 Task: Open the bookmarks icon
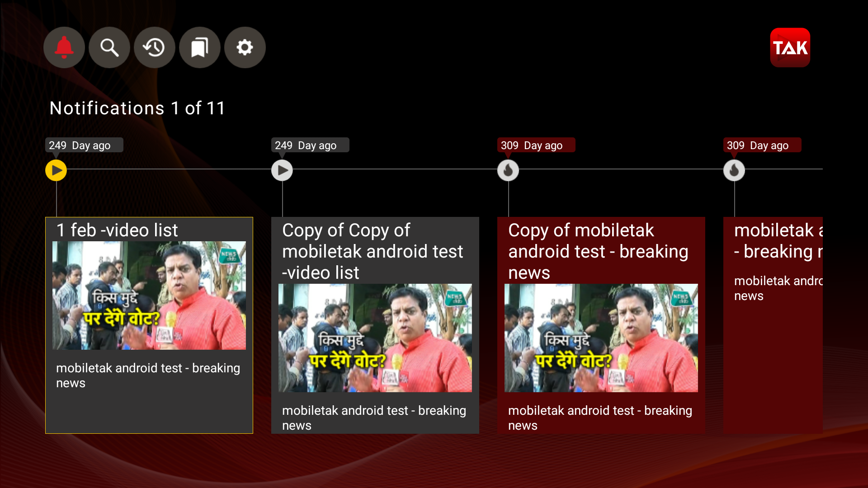click(x=199, y=47)
